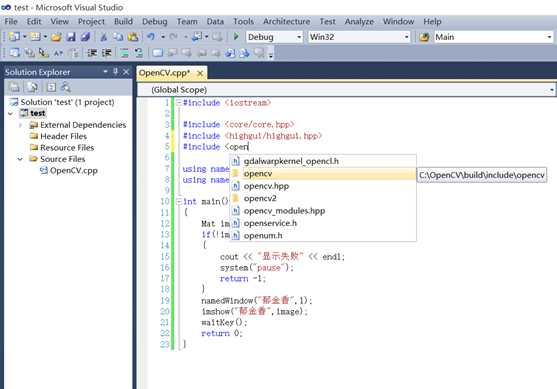The image size is (557, 389).
Task: Click Solution Explorer collapse/refresh icon
Action: point(52,87)
